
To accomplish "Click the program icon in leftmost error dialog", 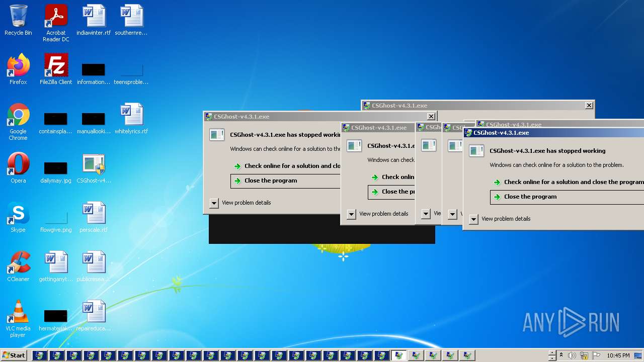I will tap(217, 135).
